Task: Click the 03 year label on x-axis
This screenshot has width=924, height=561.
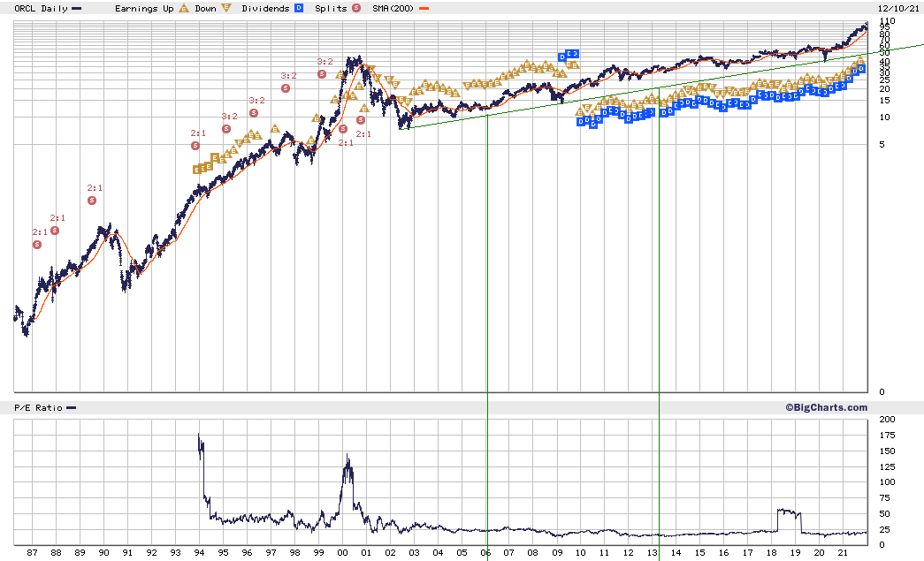Action: (x=414, y=553)
